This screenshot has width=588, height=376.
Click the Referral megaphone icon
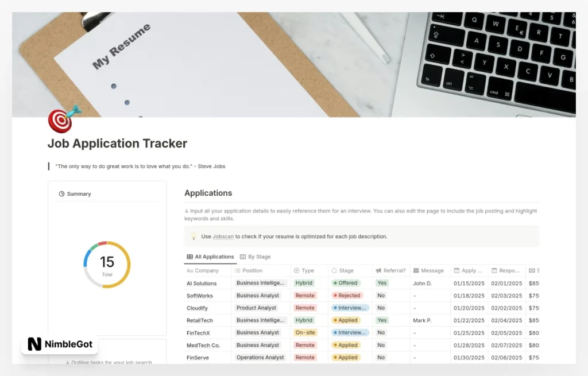click(378, 270)
